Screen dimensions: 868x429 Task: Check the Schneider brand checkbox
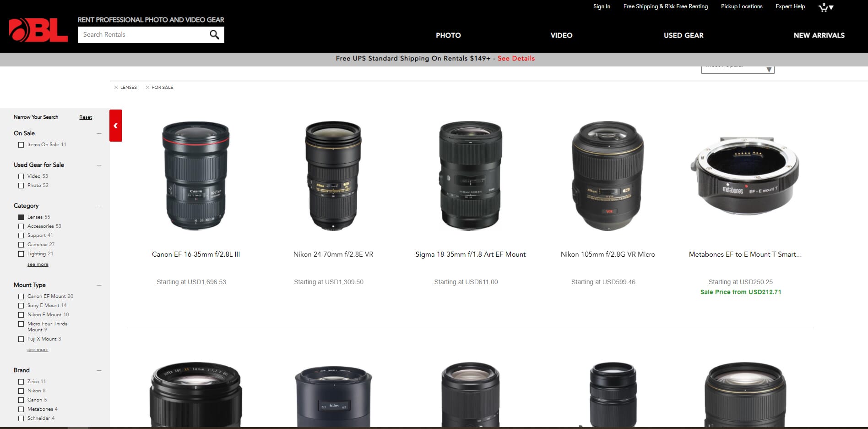tap(21, 418)
